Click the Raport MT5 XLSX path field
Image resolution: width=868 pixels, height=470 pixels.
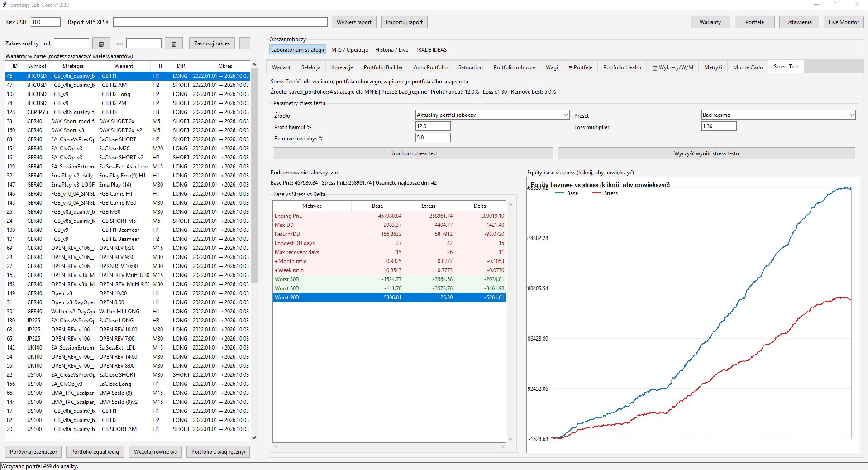point(220,22)
